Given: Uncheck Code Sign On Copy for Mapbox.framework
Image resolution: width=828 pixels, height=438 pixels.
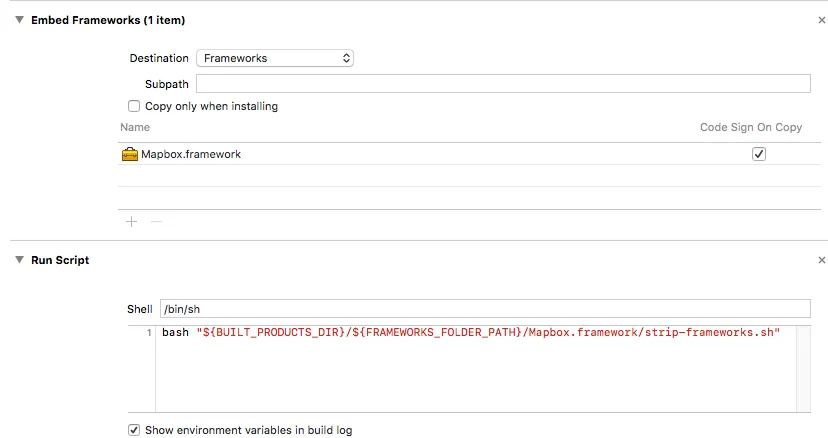Looking at the screenshot, I should click(x=759, y=154).
